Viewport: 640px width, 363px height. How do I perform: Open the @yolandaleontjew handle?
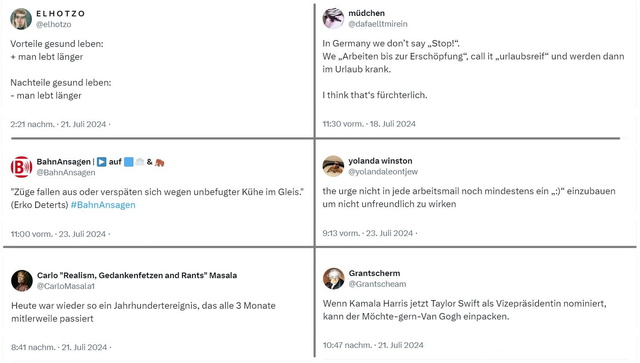tap(383, 172)
